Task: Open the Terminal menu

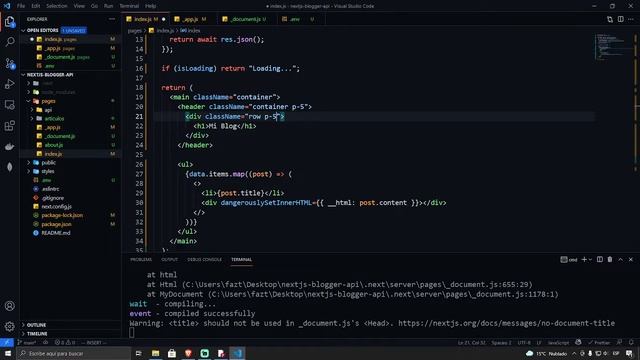Action: pyautogui.click(x=129, y=6)
